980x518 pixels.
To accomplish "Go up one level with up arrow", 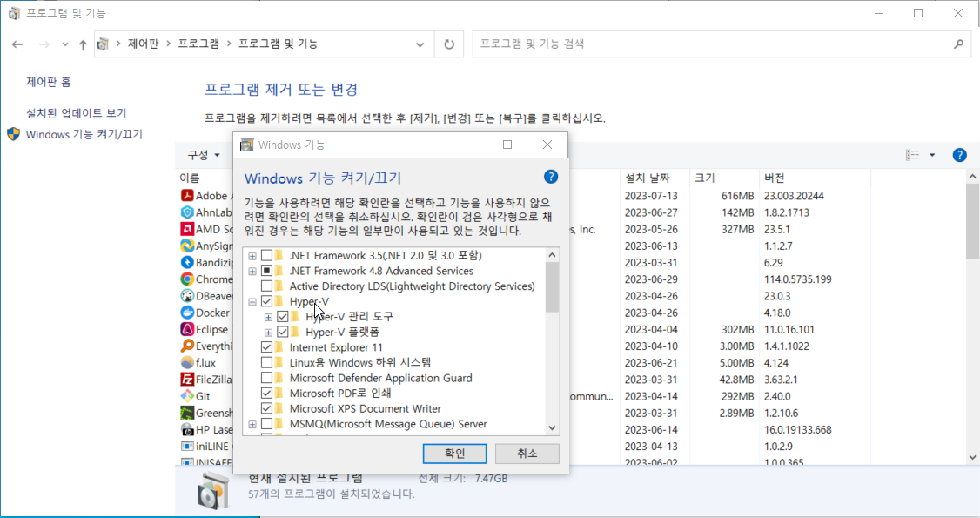I will tap(83, 44).
